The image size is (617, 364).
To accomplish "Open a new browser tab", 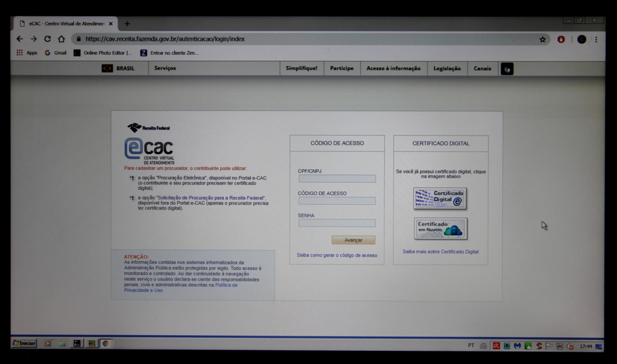I will [127, 24].
